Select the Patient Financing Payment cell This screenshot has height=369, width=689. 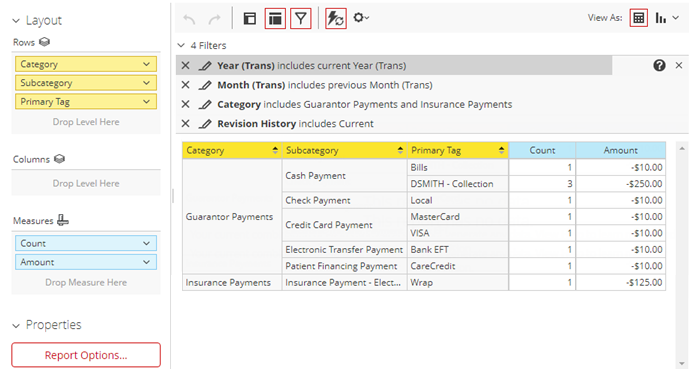click(x=344, y=266)
